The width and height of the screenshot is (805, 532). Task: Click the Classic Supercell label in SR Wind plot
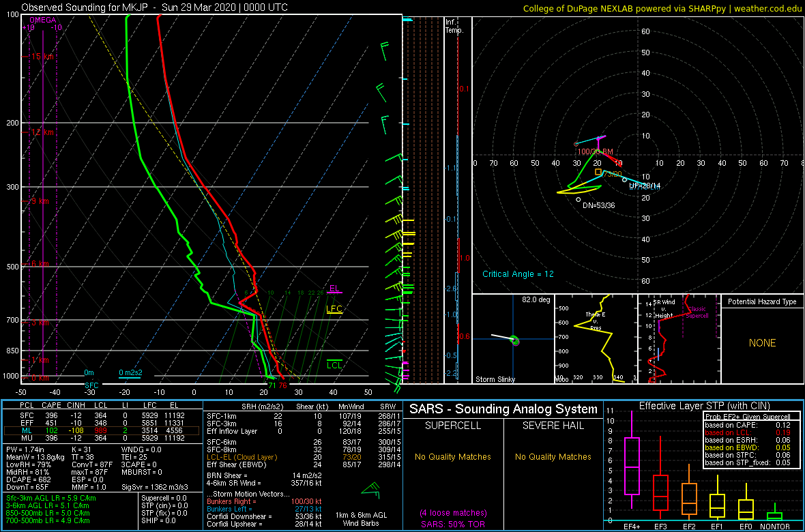coord(697,313)
